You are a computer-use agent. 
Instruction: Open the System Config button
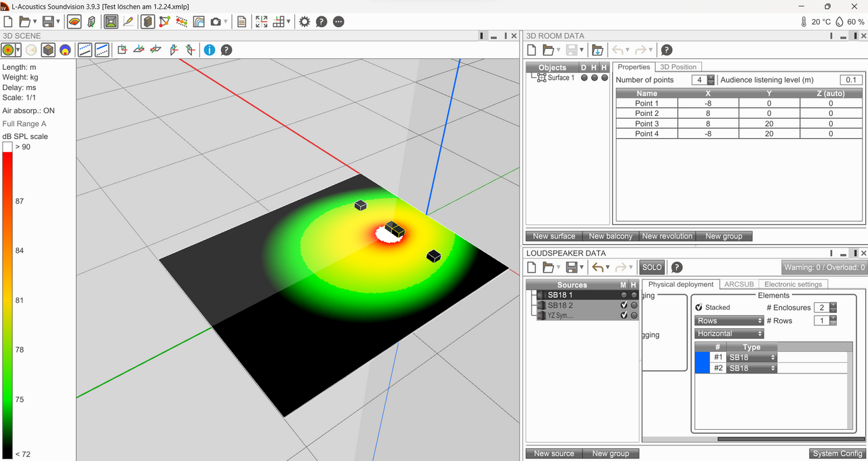pyautogui.click(x=837, y=454)
